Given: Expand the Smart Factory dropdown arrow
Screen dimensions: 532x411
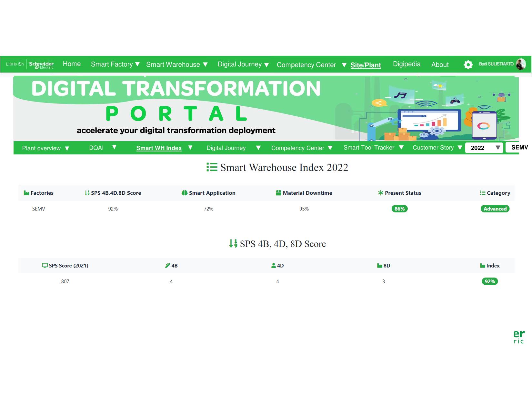Looking at the screenshot, I should 137,64.
